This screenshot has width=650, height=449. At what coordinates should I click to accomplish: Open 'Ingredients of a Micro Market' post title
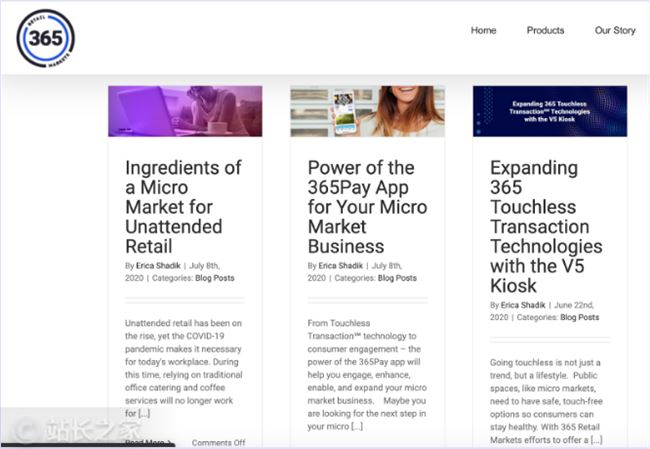click(x=183, y=207)
